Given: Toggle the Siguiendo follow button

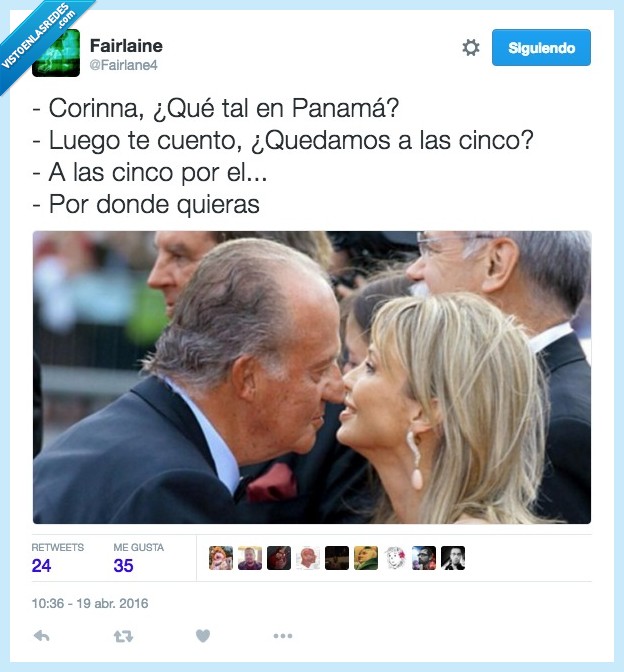Looking at the screenshot, I should (x=541, y=48).
